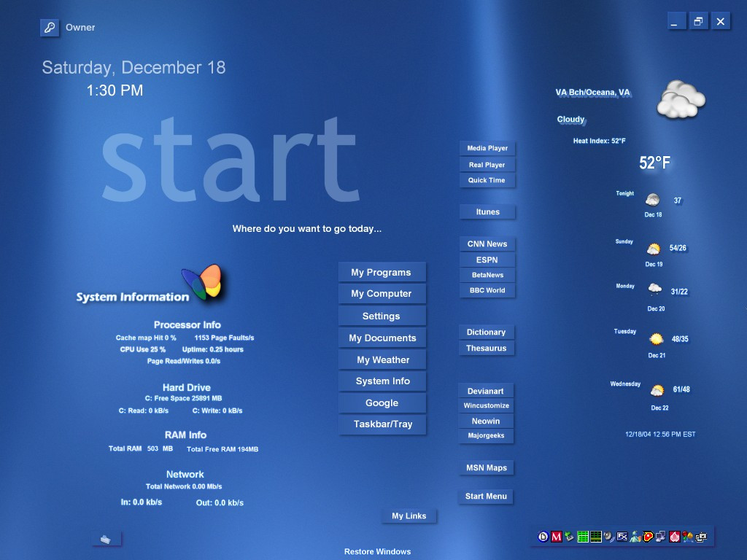Click the network computers tray icon
This screenshot has width=747, height=560.
click(x=661, y=537)
